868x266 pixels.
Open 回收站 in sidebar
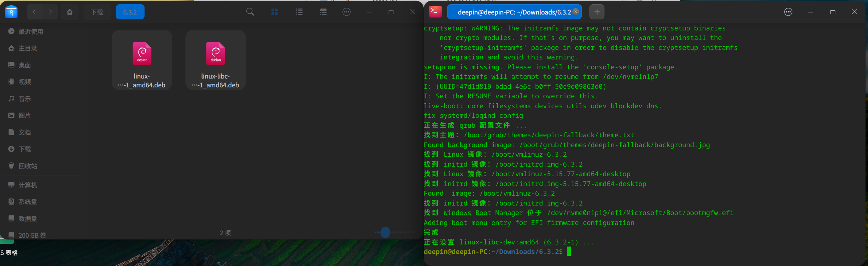[x=44, y=166]
